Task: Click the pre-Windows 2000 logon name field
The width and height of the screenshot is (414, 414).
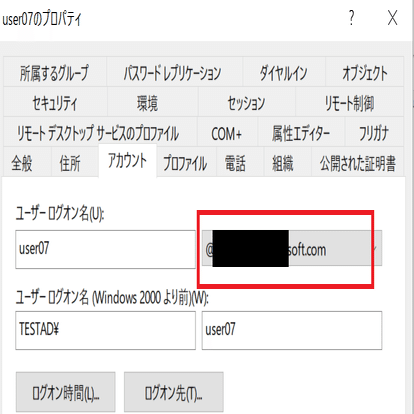Action: (x=292, y=330)
